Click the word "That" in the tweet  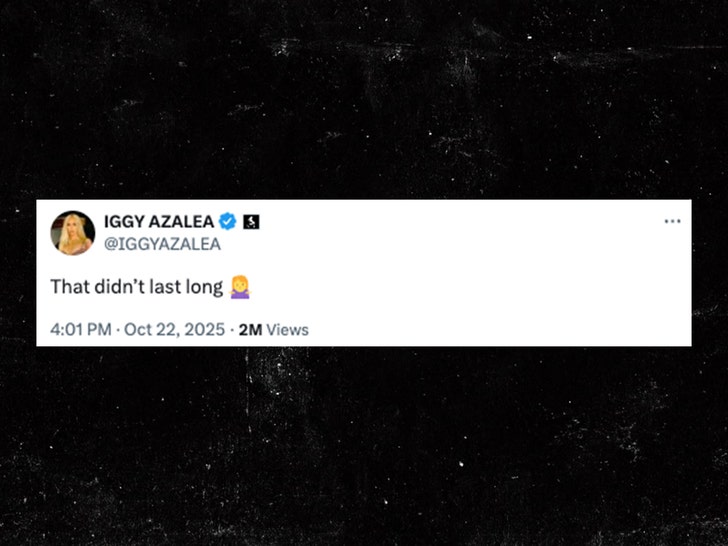point(70,287)
